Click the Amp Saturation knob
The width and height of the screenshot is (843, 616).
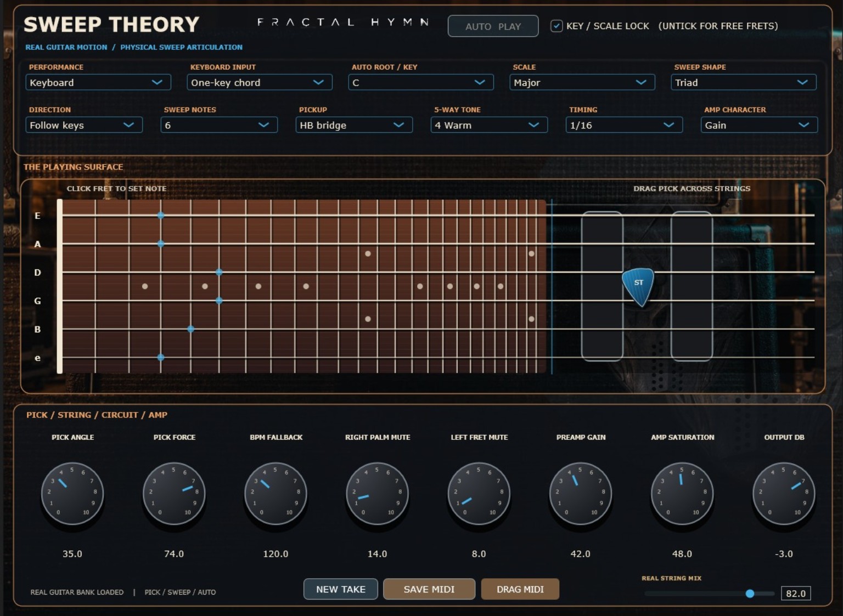click(682, 493)
